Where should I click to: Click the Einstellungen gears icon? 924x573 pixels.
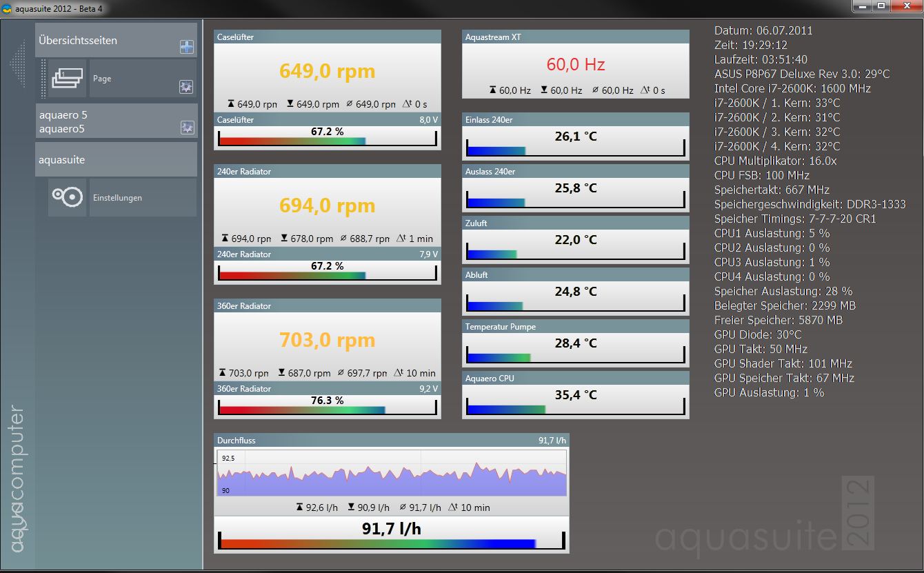(68, 197)
